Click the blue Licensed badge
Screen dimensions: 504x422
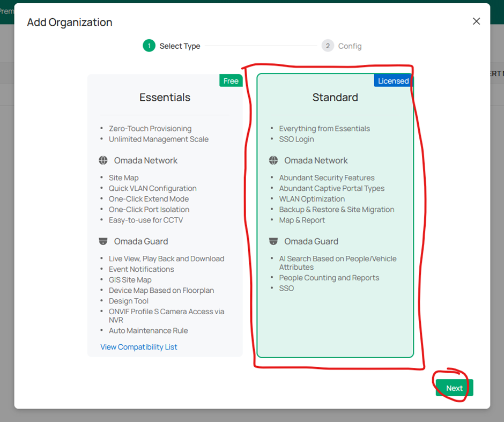(x=393, y=81)
